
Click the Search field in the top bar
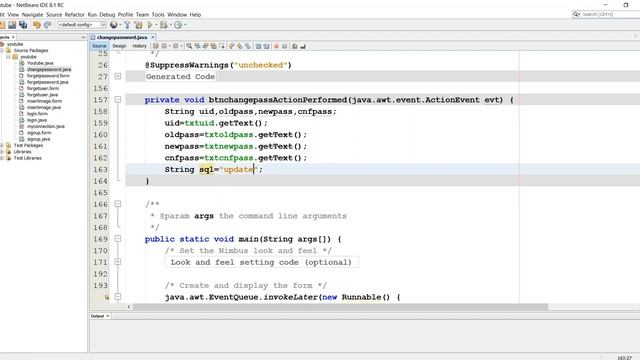(x=608, y=14)
